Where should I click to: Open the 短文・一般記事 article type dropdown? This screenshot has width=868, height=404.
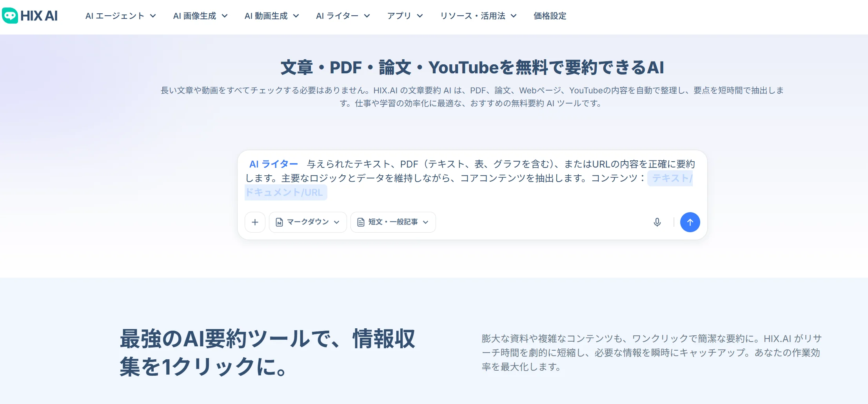click(392, 222)
